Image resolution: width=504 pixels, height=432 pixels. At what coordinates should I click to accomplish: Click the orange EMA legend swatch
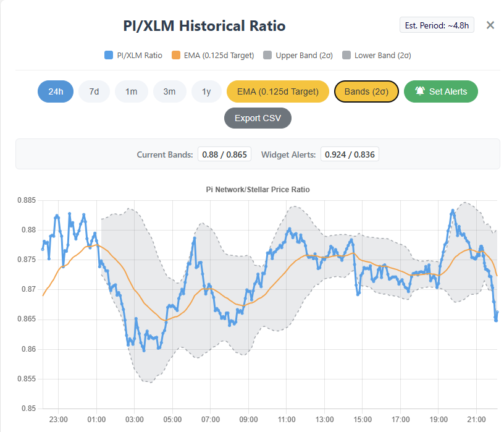point(176,55)
